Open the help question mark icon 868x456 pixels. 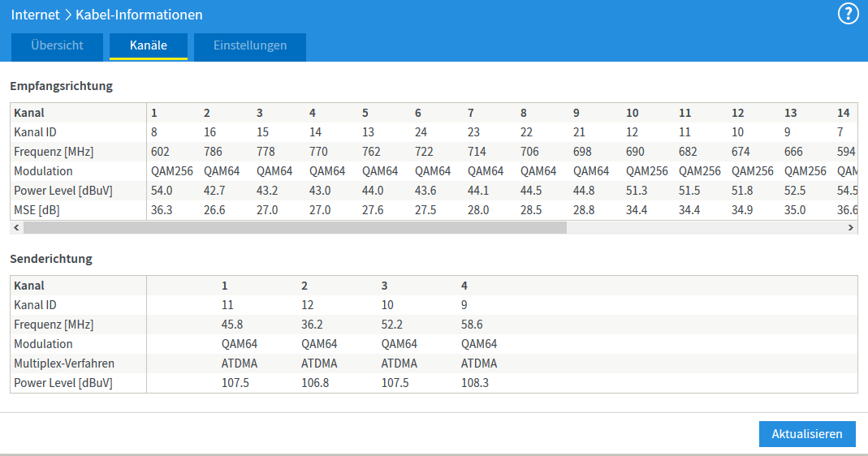click(x=848, y=14)
